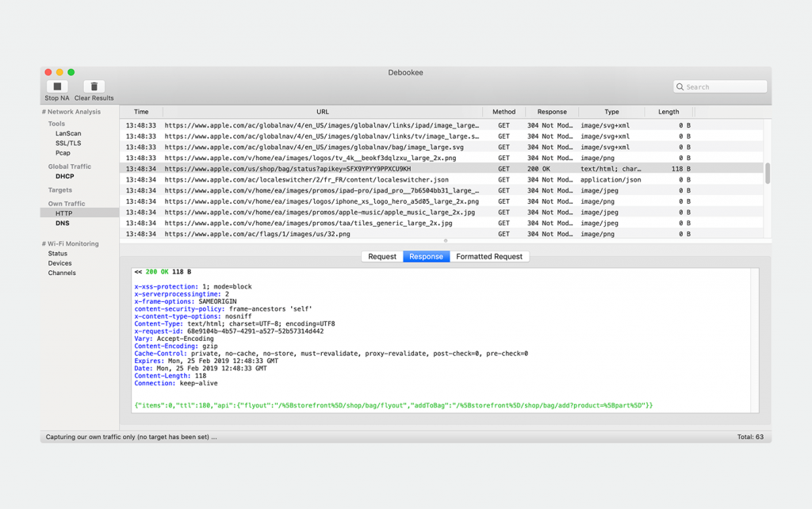The height and width of the screenshot is (509, 812).
Task: Select Pcap in the Tools section
Action: [63, 153]
